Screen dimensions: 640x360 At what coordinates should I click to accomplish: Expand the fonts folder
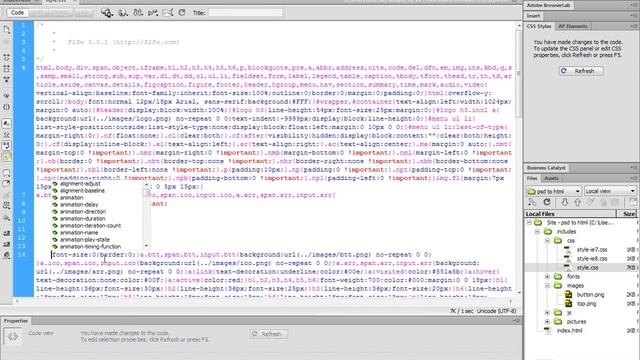point(547,277)
